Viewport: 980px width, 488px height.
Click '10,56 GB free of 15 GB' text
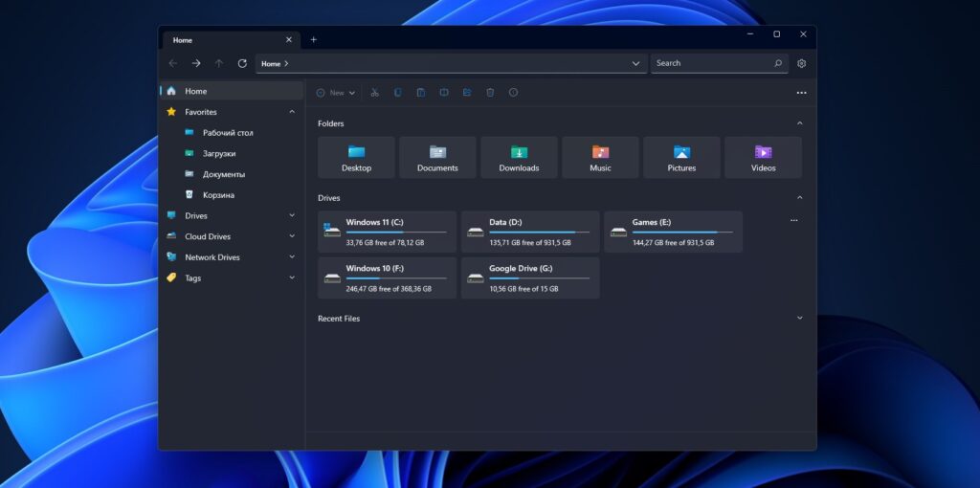pos(523,289)
